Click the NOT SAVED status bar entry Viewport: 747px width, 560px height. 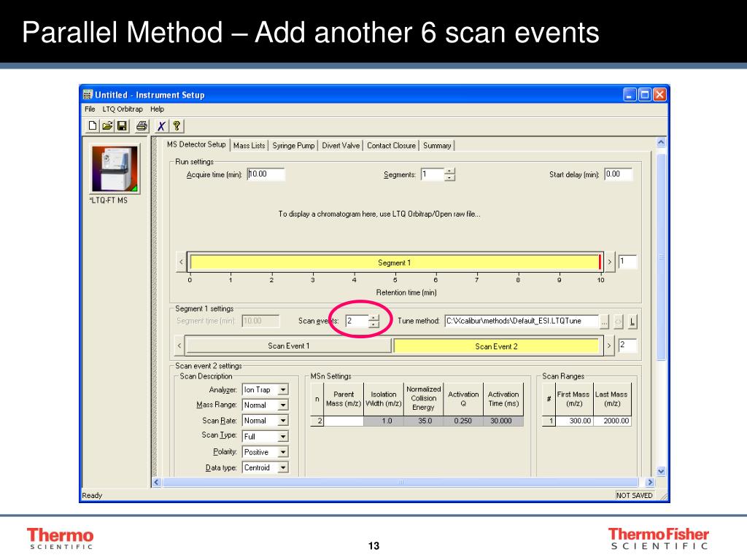[x=634, y=495]
